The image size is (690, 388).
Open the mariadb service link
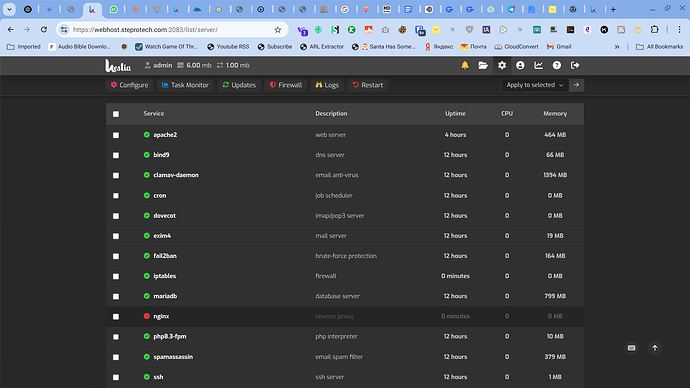tap(165, 296)
